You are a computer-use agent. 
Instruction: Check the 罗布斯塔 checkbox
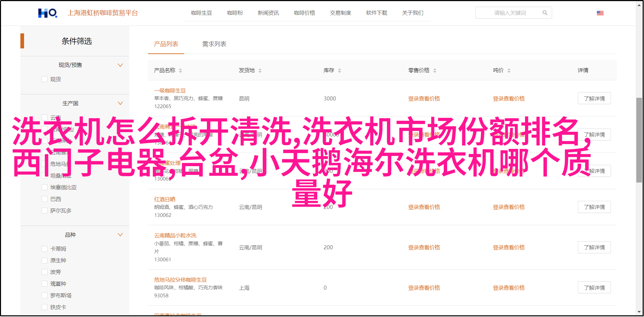coord(44,295)
